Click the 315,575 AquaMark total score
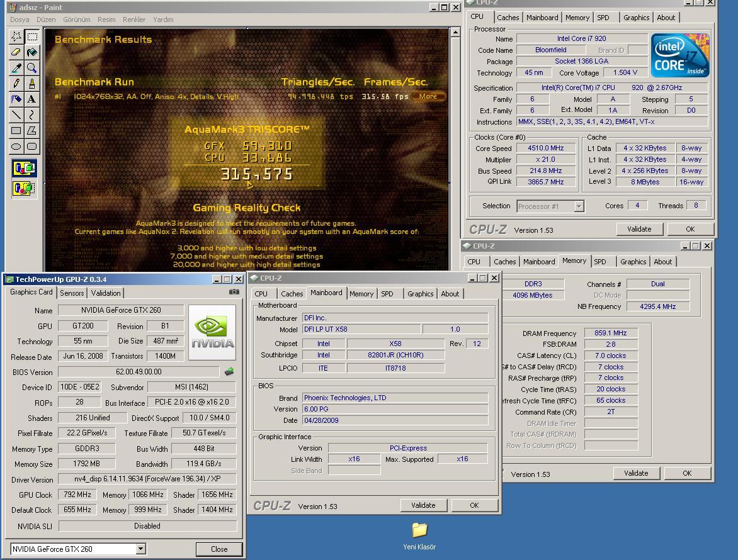 click(256, 174)
